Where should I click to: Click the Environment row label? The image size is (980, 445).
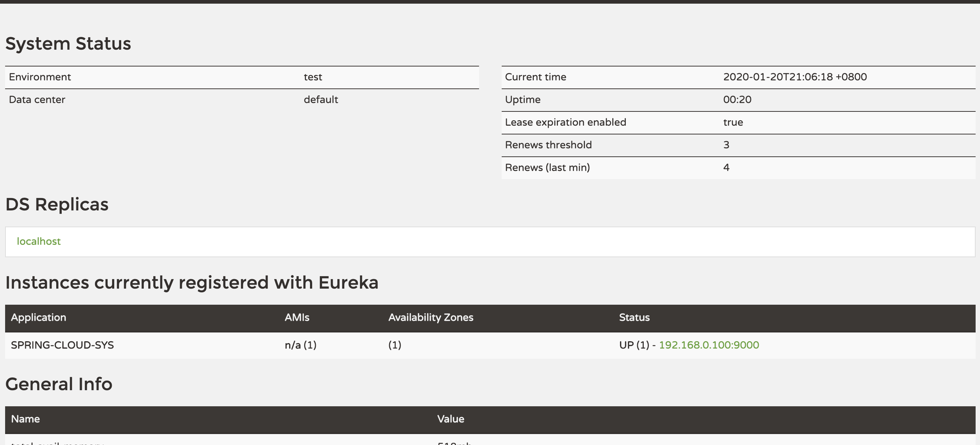click(40, 77)
